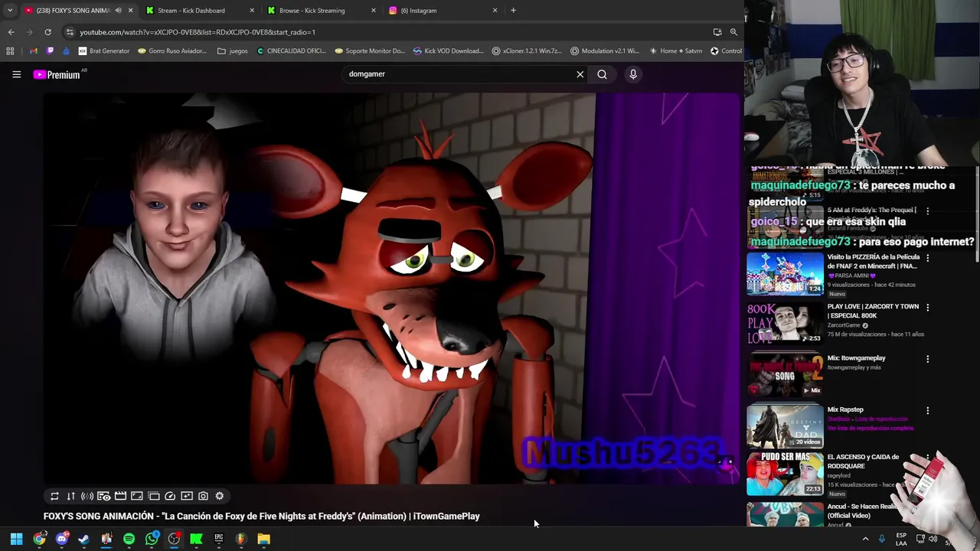Image resolution: width=980 pixels, height=551 pixels.
Task: Open Discord from the taskbar
Action: pos(61,539)
